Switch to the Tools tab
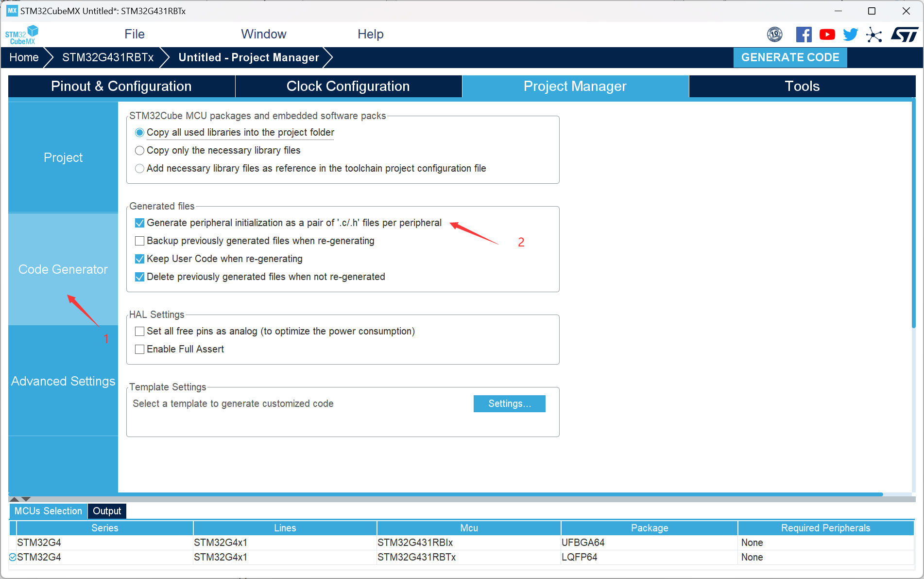 click(x=803, y=87)
